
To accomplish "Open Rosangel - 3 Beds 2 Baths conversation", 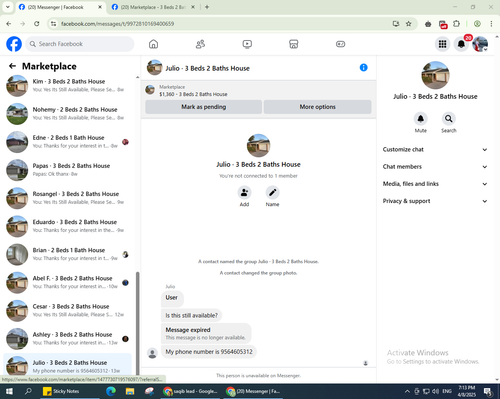I will (x=68, y=198).
